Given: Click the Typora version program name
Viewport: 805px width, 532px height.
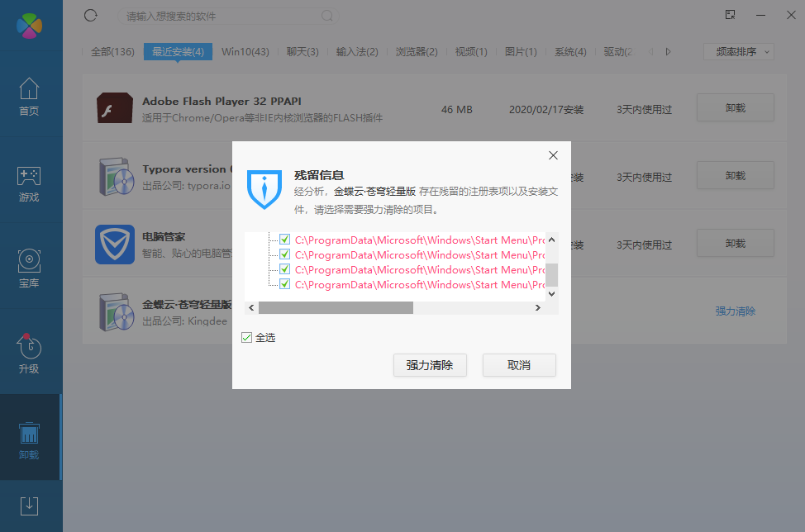Looking at the screenshot, I should [x=187, y=169].
